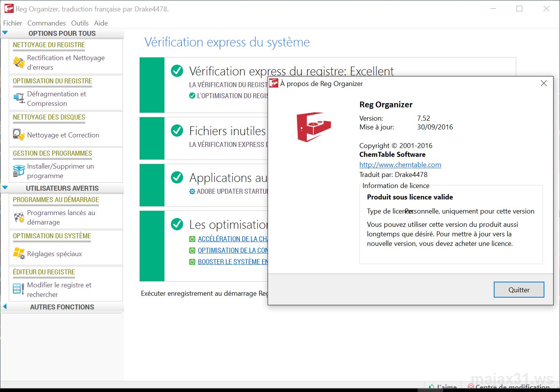Click the registry cleaning broom icon
Screen dimensions: 560x392
tap(19, 62)
